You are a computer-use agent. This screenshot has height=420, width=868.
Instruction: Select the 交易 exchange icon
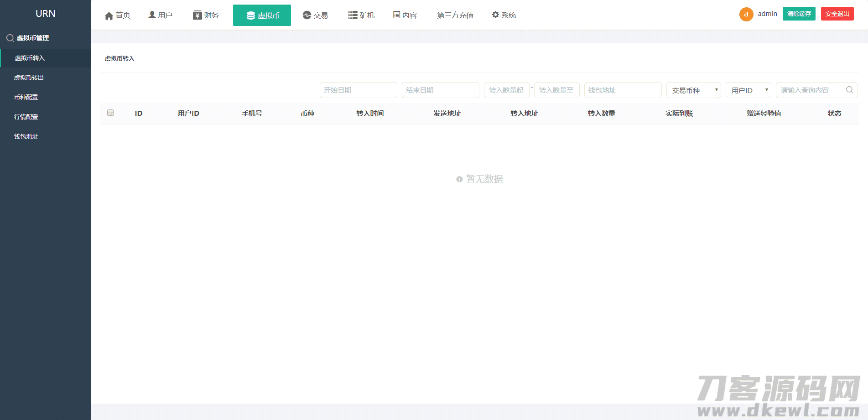coord(306,15)
